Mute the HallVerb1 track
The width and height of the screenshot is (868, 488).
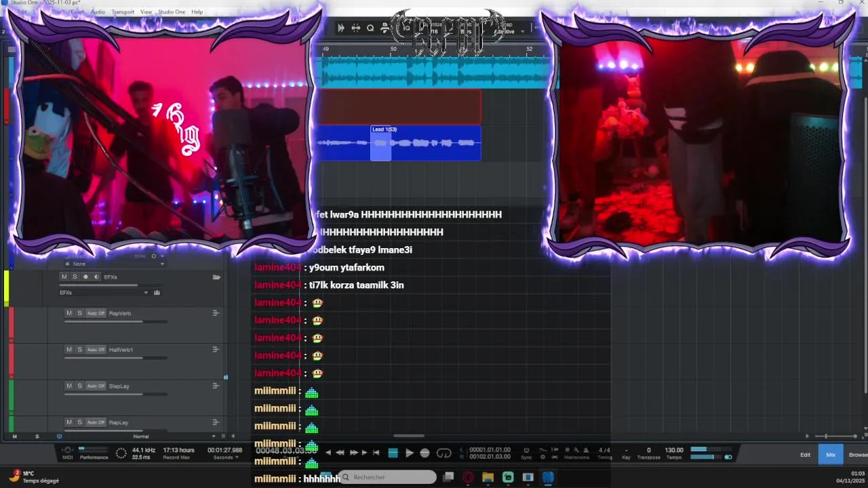coord(69,350)
